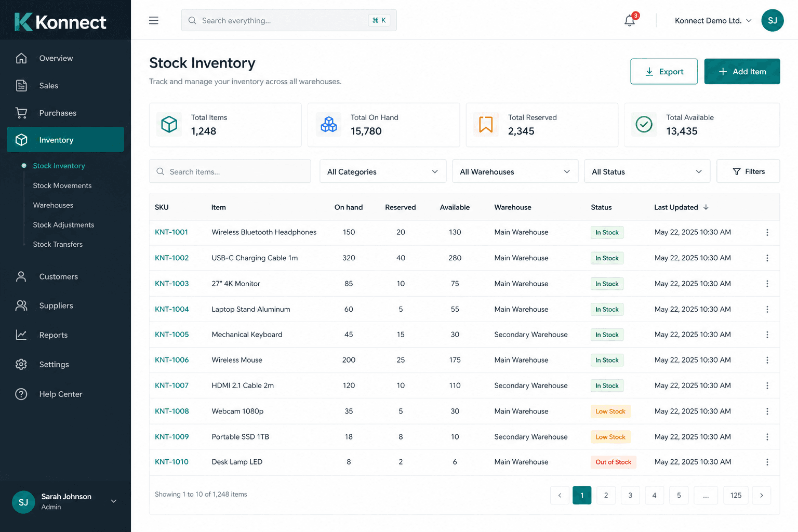Open the notifications bell
Viewport: 798px width, 532px height.
point(630,20)
